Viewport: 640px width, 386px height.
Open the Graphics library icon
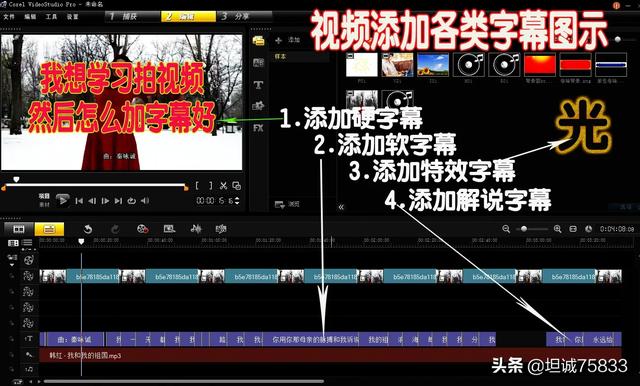pyautogui.click(x=258, y=106)
